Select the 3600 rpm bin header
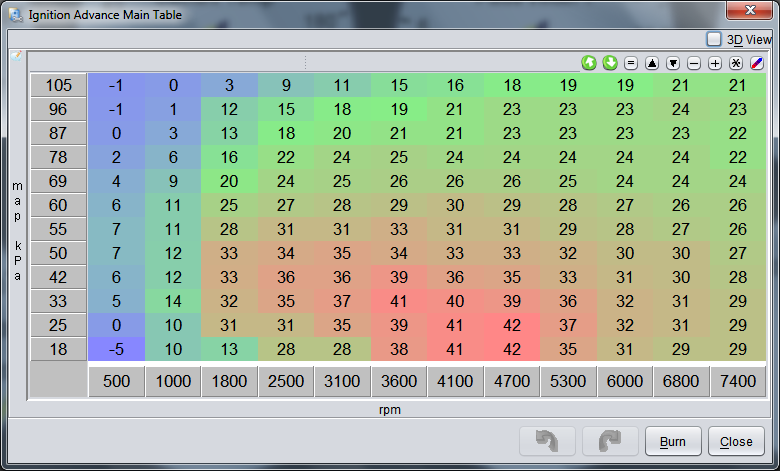The image size is (780, 471). tap(399, 381)
